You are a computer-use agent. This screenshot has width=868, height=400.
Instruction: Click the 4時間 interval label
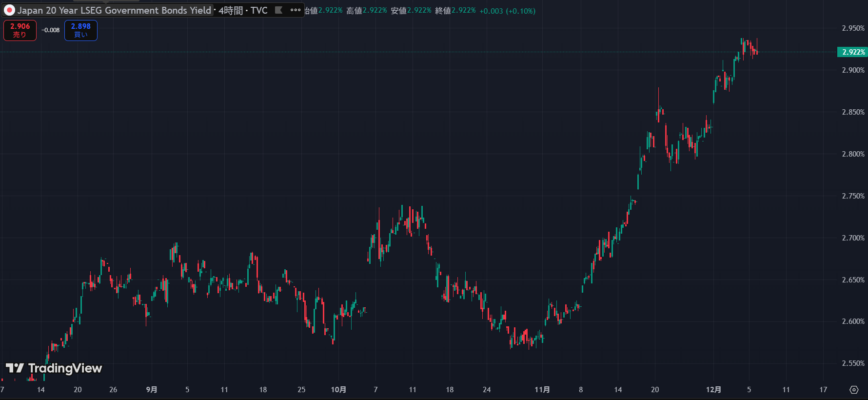pos(231,10)
